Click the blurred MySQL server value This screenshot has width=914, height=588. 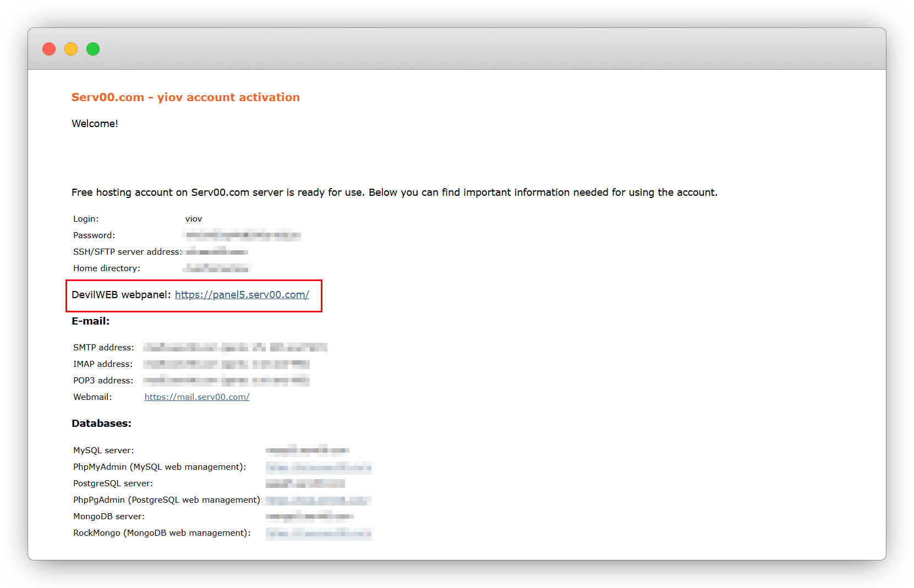point(307,450)
